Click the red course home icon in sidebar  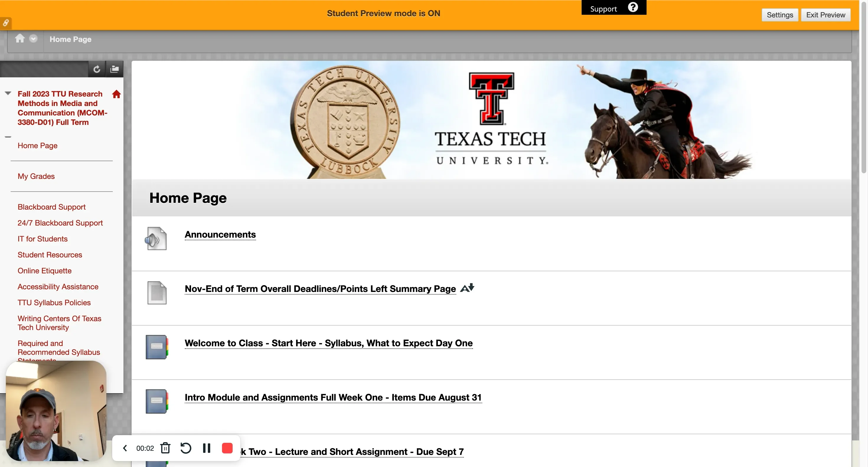click(x=116, y=94)
